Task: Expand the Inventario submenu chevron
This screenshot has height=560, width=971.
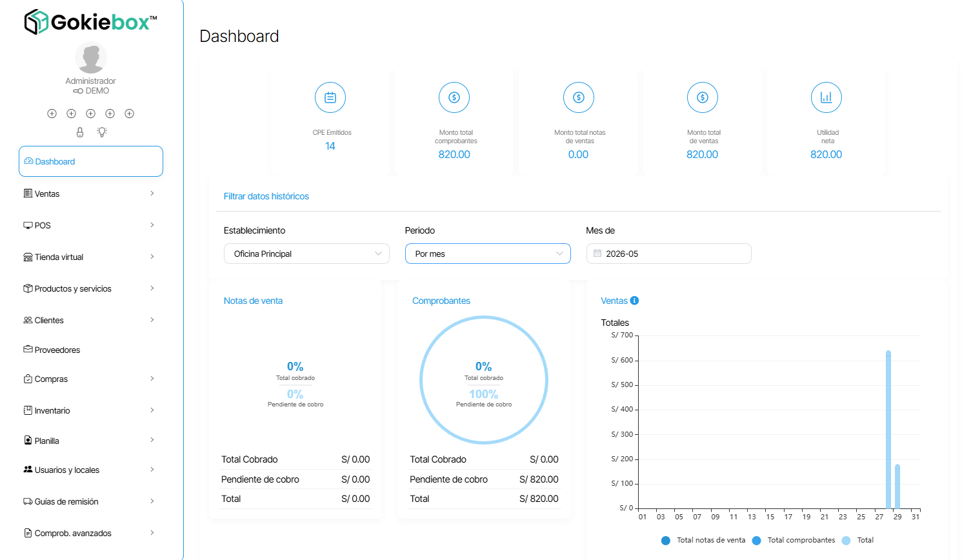Action: (152, 410)
